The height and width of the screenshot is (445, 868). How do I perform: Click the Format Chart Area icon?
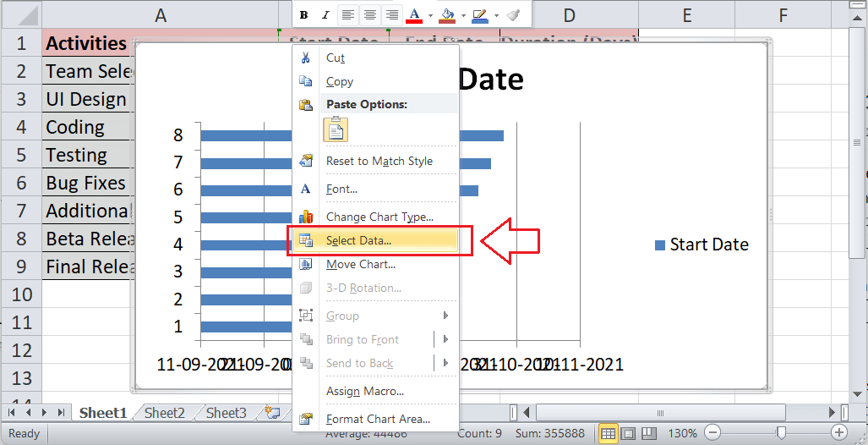pyautogui.click(x=306, y=419)
